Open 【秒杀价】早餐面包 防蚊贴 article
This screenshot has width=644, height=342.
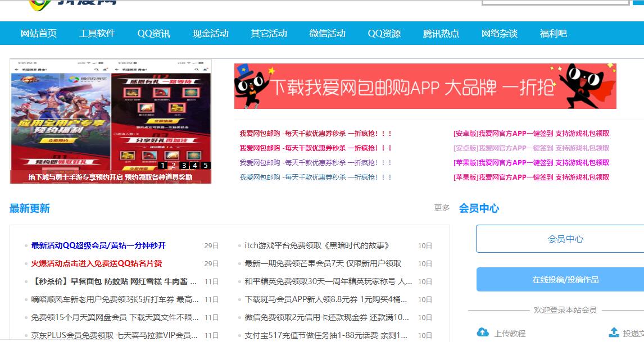pyautogui.click(x=114, y=282)
